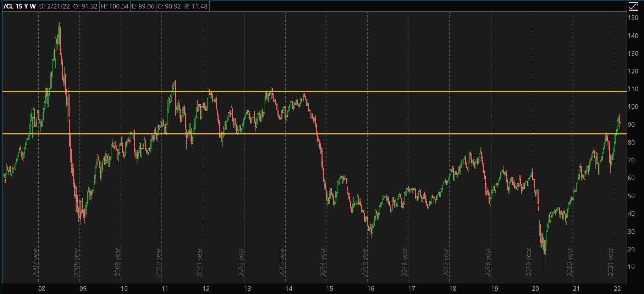The image size is (644, 294).
Task: Click the vertical '2017 year' marker label
Action: [446, 262]
